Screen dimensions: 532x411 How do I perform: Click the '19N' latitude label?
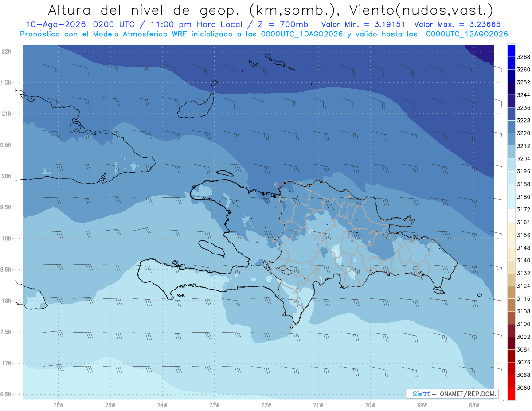7,239
